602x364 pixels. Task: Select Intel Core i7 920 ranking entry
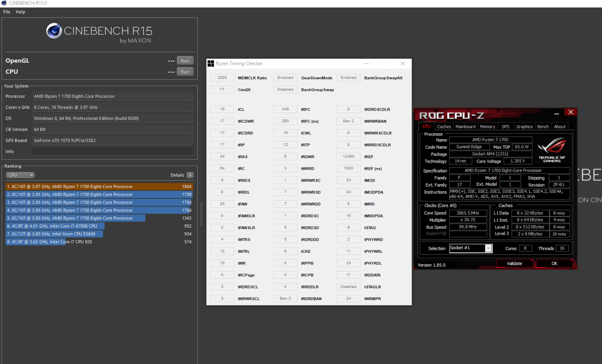99,242
